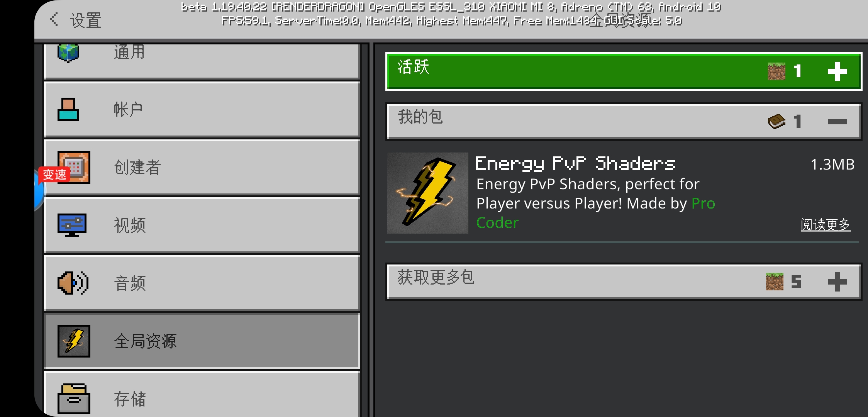Click the storage drawer icon for 存储
Screen dimensions: 868x417
[x=74, y=399]
